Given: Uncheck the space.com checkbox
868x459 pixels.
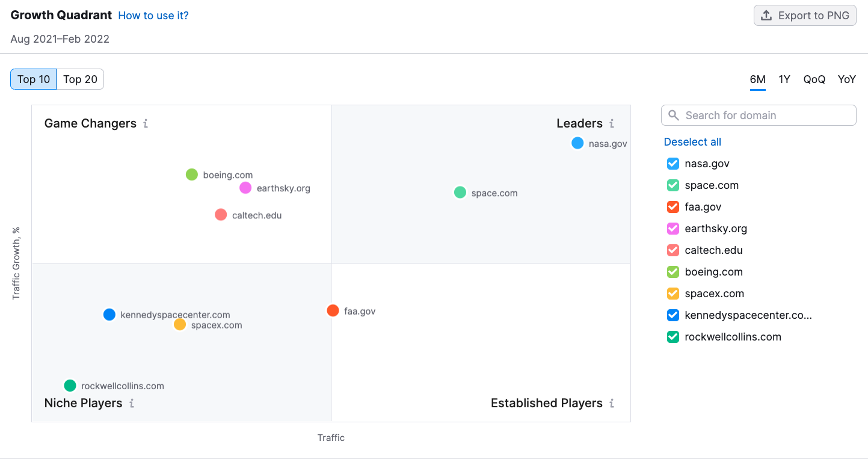Looking at the screenshot, I should click(x=673, y=185).
